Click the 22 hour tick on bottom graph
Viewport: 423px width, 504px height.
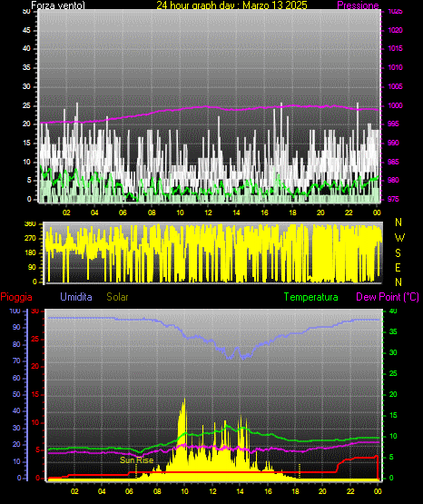[349, 491]
